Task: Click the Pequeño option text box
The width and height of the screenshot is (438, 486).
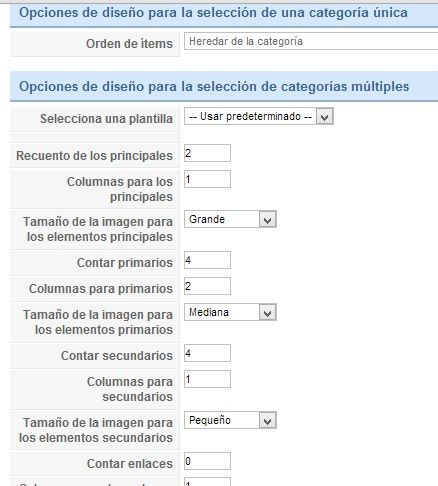Action: [221, 420]
